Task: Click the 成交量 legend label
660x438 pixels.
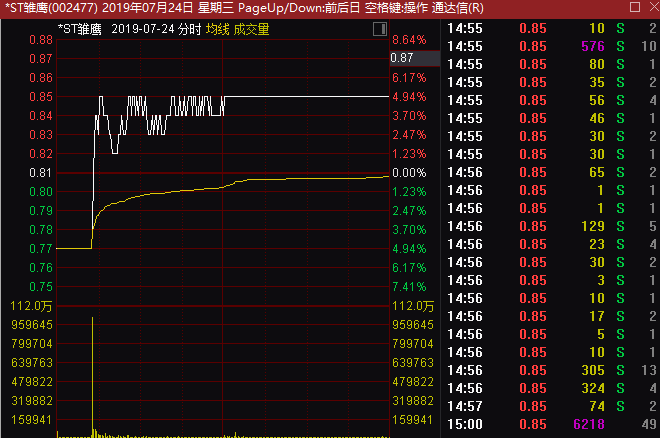Action: tap(251, 30)
